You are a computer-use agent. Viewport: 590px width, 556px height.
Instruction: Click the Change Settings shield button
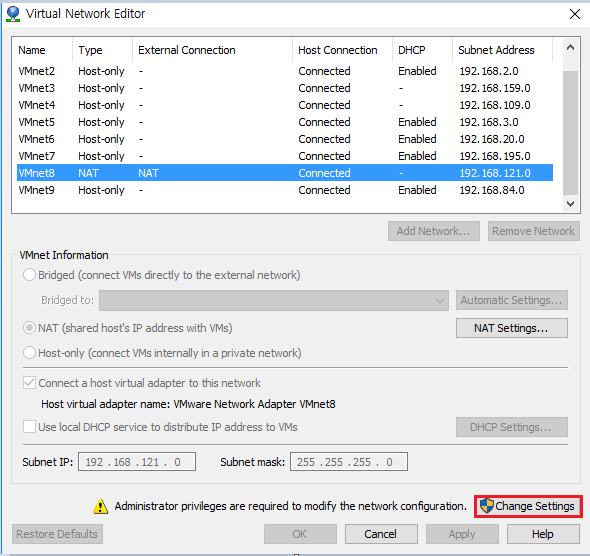pyautogui.click(x=528, y=506)
